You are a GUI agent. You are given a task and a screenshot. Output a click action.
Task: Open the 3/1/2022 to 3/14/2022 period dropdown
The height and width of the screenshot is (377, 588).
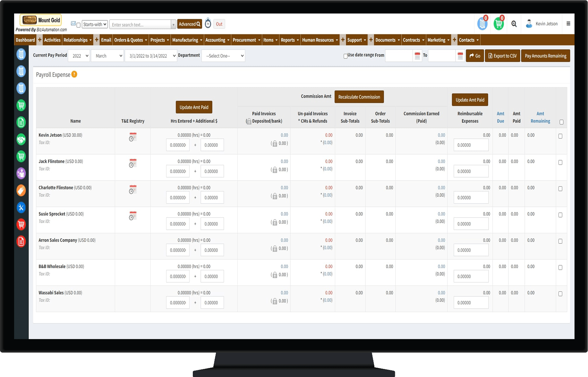151,56
